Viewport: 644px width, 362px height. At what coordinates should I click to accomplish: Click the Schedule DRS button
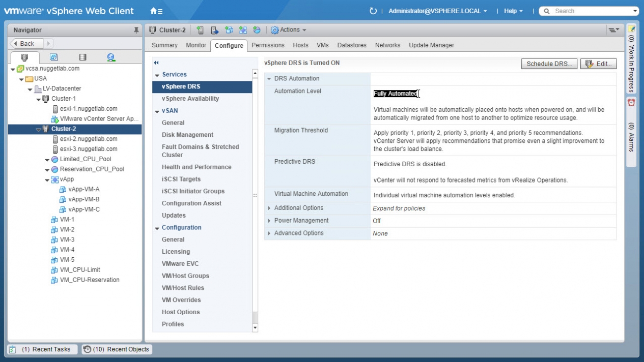(549, 64)
